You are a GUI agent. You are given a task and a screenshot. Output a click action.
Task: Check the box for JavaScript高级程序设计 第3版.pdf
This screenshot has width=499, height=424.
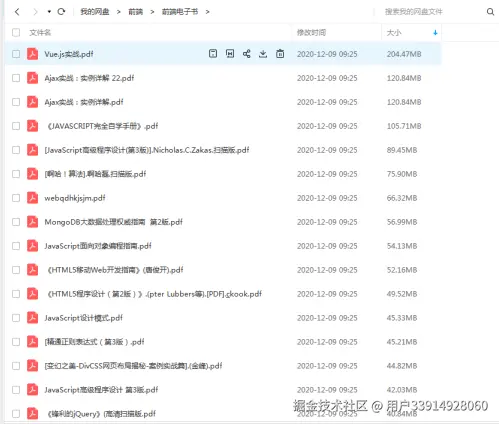coord(16,390)
